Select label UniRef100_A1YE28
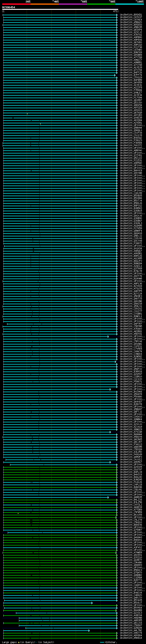Screen dimensions: 146x644 [x=131, y=67]
